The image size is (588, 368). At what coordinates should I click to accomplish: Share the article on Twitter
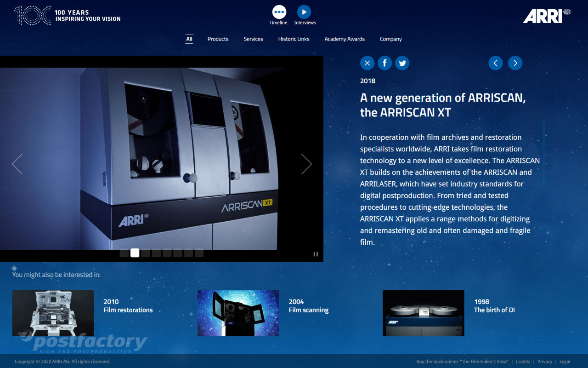pos(402,63)
